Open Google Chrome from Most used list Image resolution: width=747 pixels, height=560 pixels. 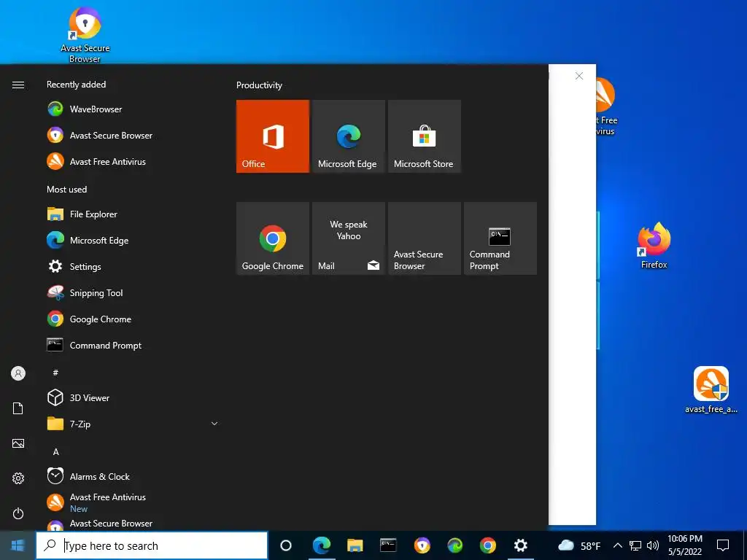click(x=132, y=319)
